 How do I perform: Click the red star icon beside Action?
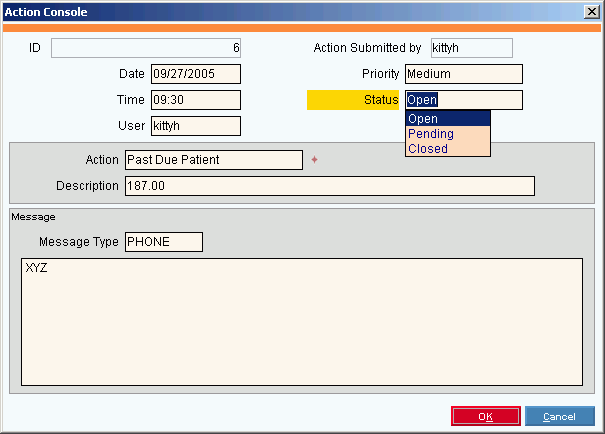point(313,160)
